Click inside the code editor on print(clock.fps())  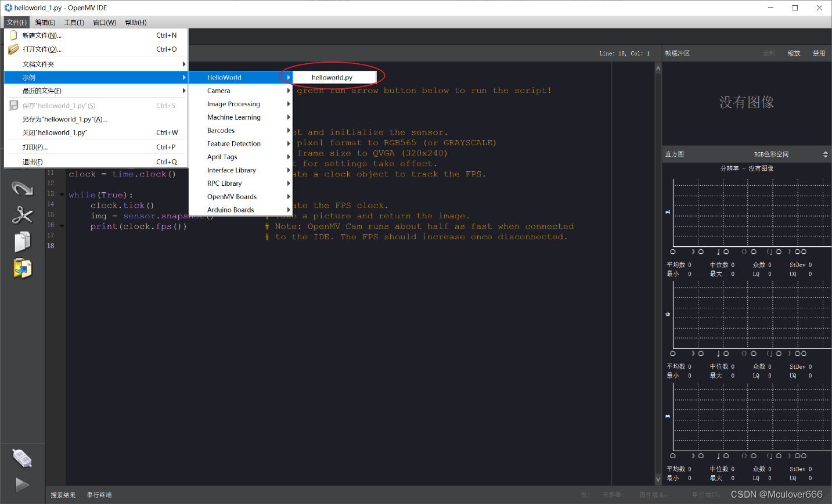click(138, 226)
